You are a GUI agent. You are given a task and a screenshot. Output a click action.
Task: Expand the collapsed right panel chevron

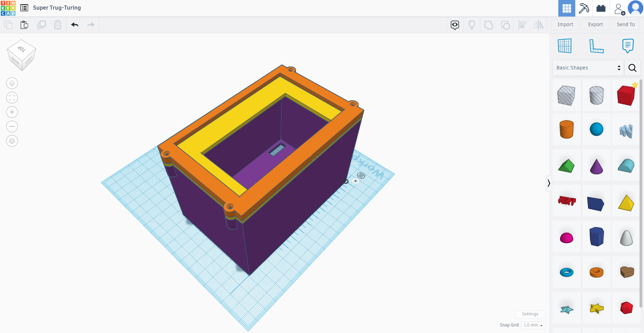click(x=548, y=183)
